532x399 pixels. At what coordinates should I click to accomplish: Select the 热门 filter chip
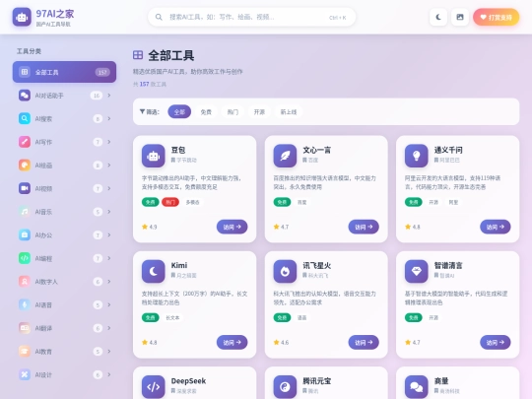tap(233, 111)
